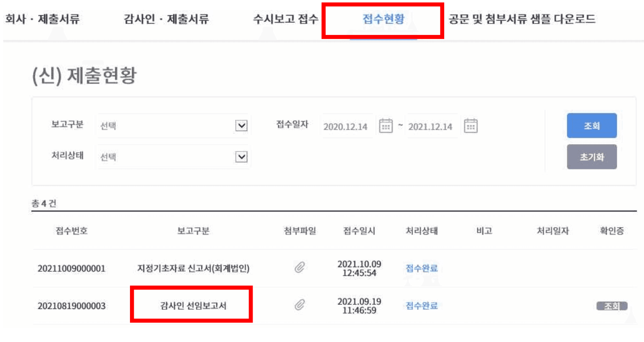This screenshot has width=644, height=342.
Task: Click the blue 조회 search button
Action: point(592,126)
